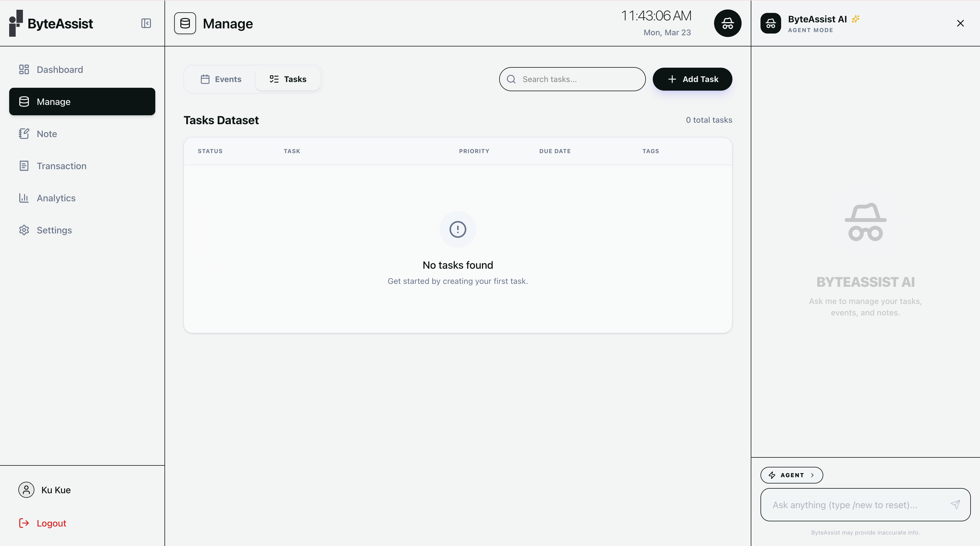The width and height of the screenshot is (980, 546).
Task: Switch to the Events tab
Action: pos(221,79)
